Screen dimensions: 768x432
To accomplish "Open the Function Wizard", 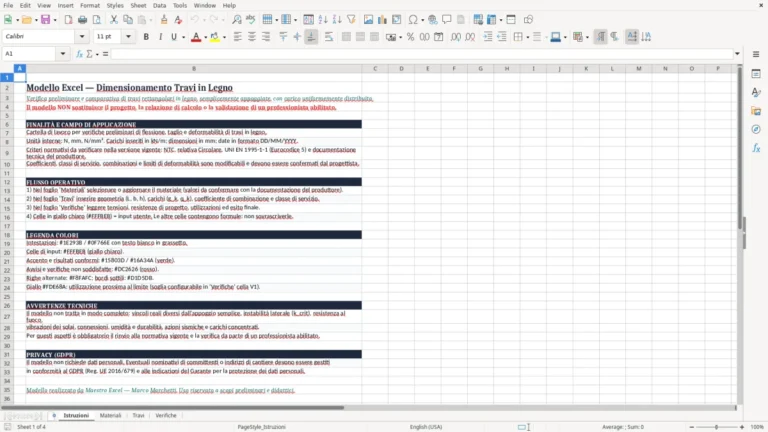I will [79, 54].
